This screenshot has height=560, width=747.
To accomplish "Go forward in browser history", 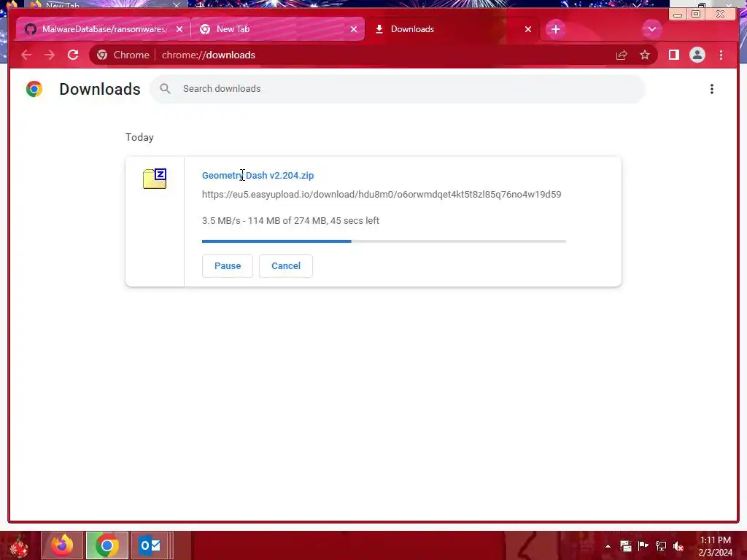I will point(50,55).
